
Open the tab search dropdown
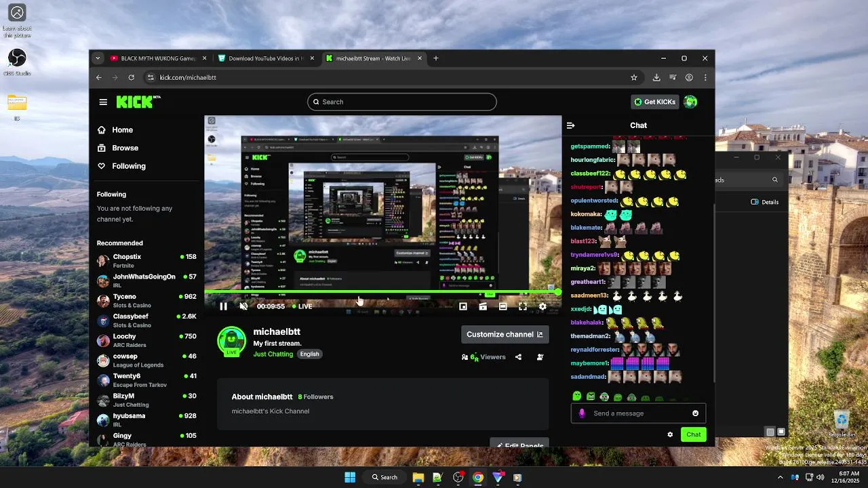[98, 58]
